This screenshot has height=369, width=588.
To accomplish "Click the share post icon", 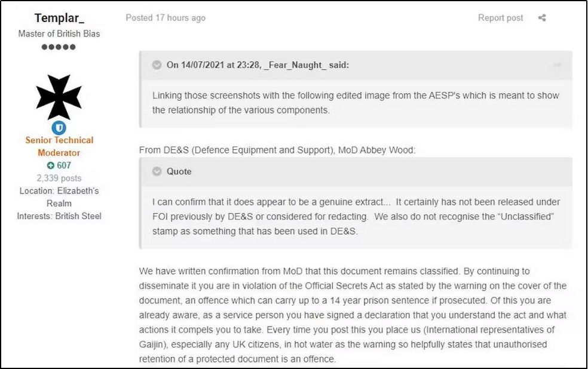I will (x=542, y=18).
